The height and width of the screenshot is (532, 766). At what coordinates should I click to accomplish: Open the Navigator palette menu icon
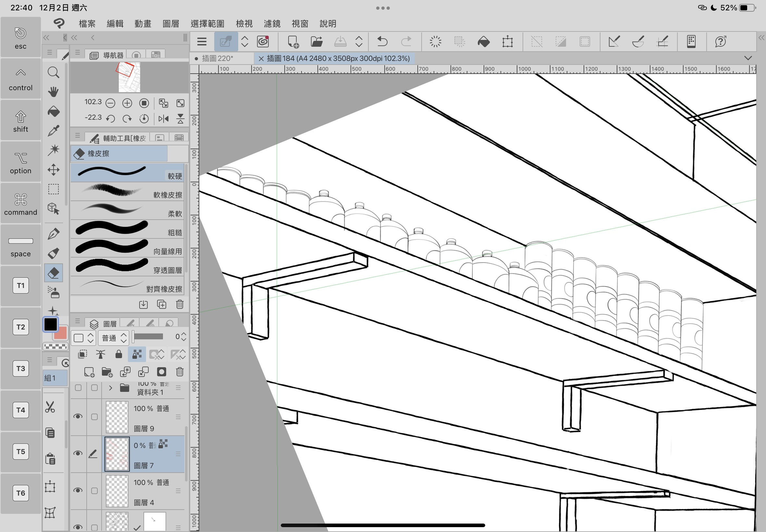click(77, 52)
